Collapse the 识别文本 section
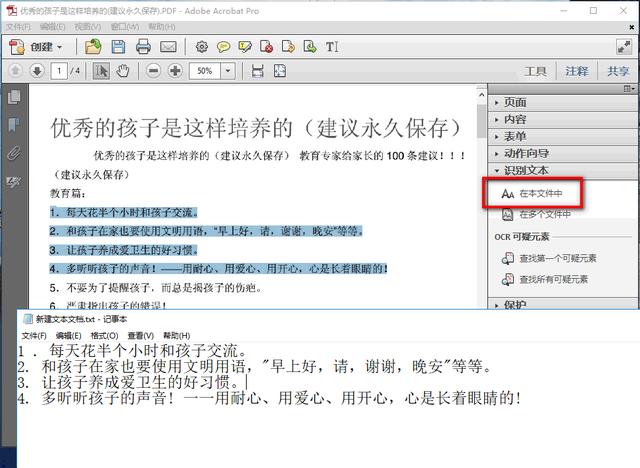This screenshot has width=640, height=468. [x=526, y=171]
